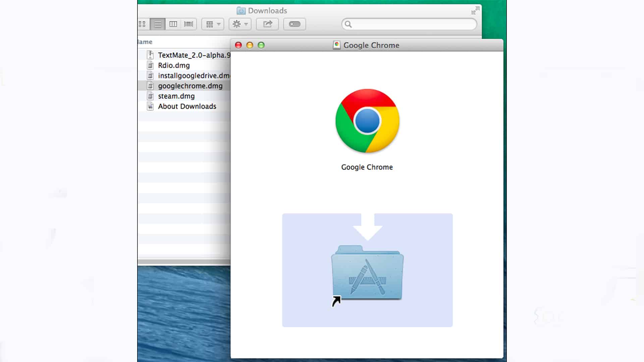Click the Downloads folder icon in title bar
Screen dimensions: 644x362
point(241,11)
